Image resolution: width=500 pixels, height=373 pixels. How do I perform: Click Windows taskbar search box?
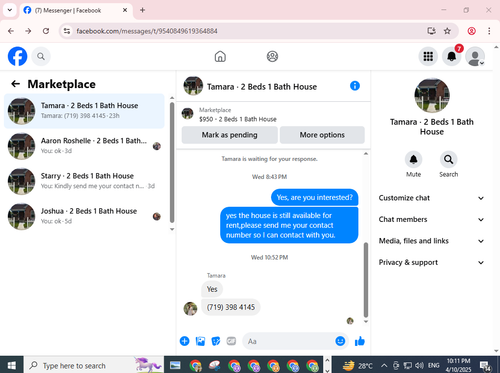click(x=94, y=365)
